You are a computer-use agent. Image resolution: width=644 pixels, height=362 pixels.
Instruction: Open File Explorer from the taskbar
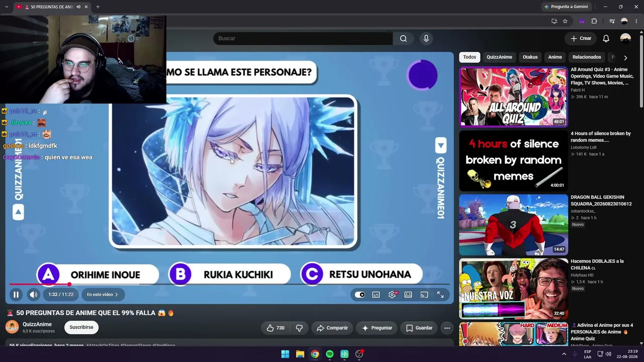(x=300, y=354)
